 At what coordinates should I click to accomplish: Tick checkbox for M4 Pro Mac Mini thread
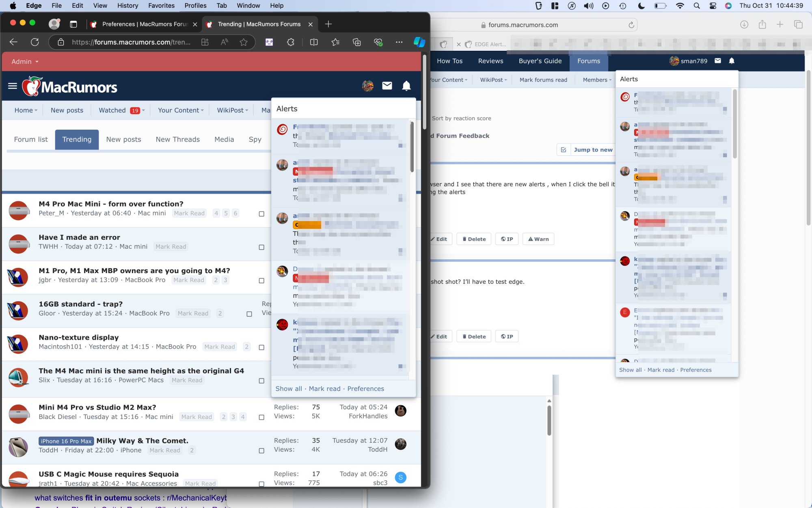pyautogui.click(x=261, y=214)
